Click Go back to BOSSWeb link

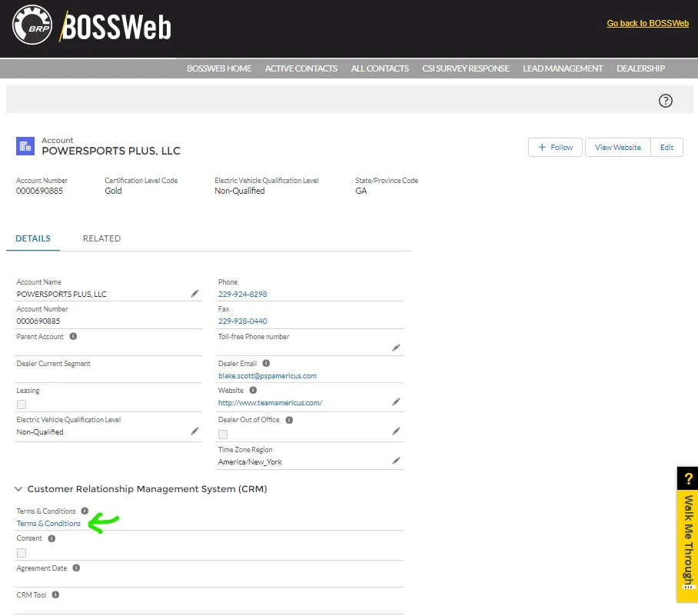coord(648,23)
